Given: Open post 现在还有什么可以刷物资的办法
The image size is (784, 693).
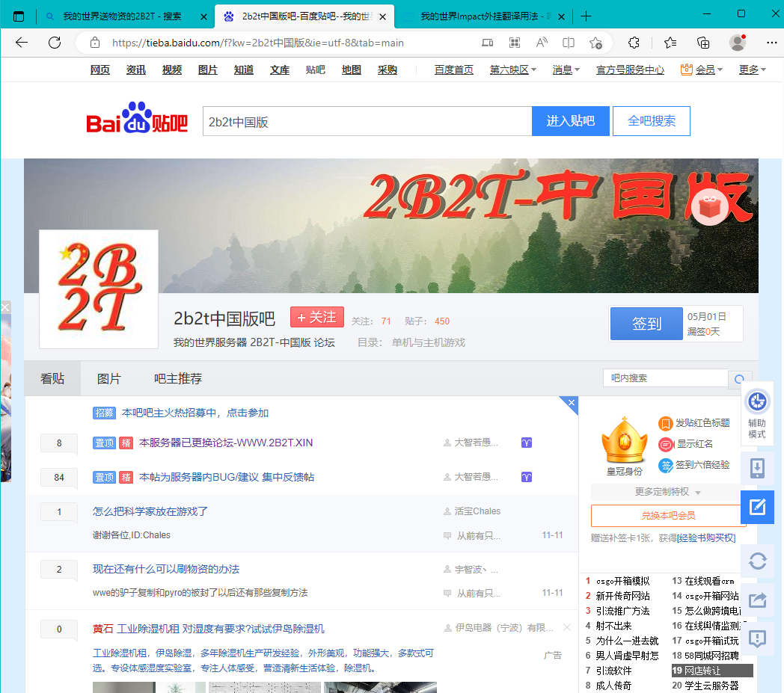Looking at the screenshot, I should [x=166, y=569].
